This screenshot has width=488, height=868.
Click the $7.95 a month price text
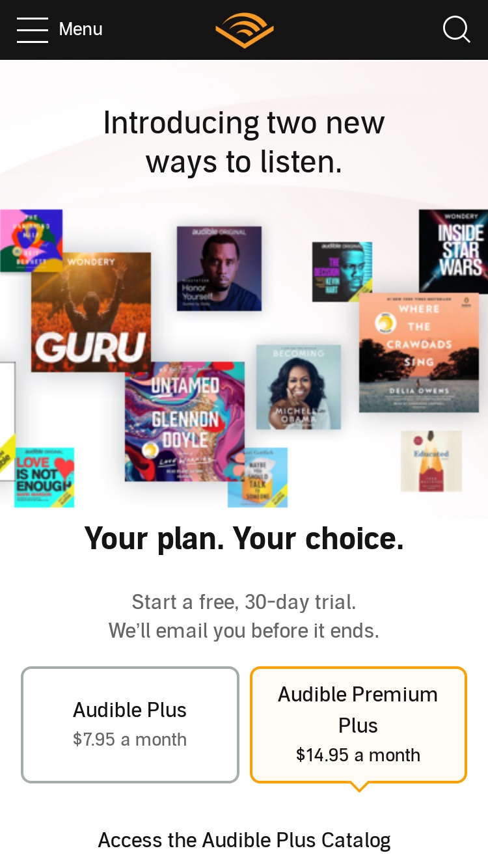tap(130, 739)
